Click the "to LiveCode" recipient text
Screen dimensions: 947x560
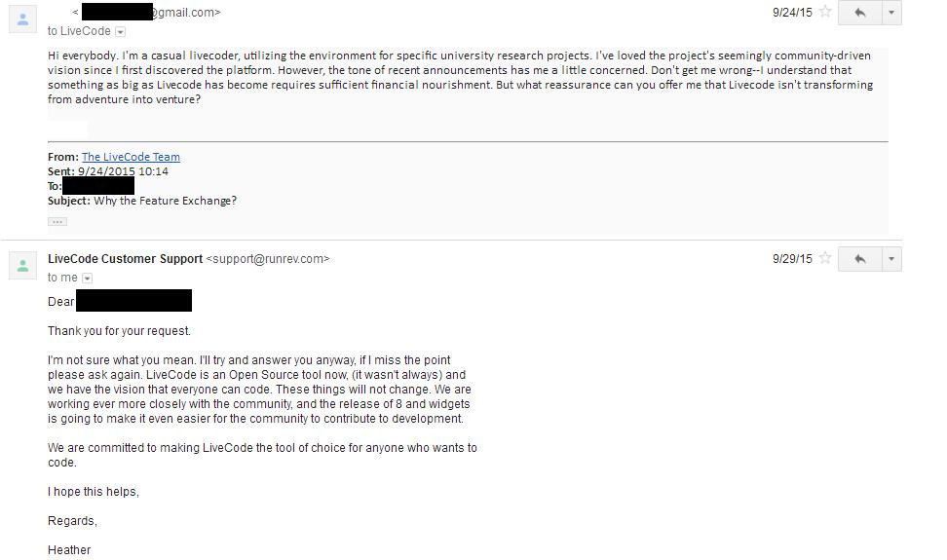tap(79, 31)
